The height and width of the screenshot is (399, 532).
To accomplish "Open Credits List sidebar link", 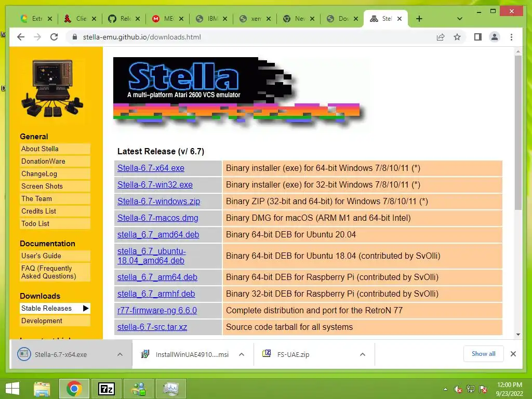I will point(55,211).
